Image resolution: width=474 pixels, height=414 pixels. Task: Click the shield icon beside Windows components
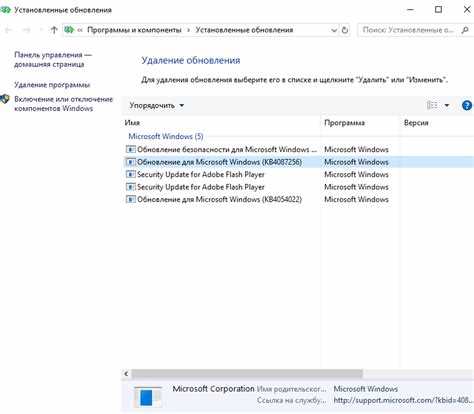(x=5, y=99)
